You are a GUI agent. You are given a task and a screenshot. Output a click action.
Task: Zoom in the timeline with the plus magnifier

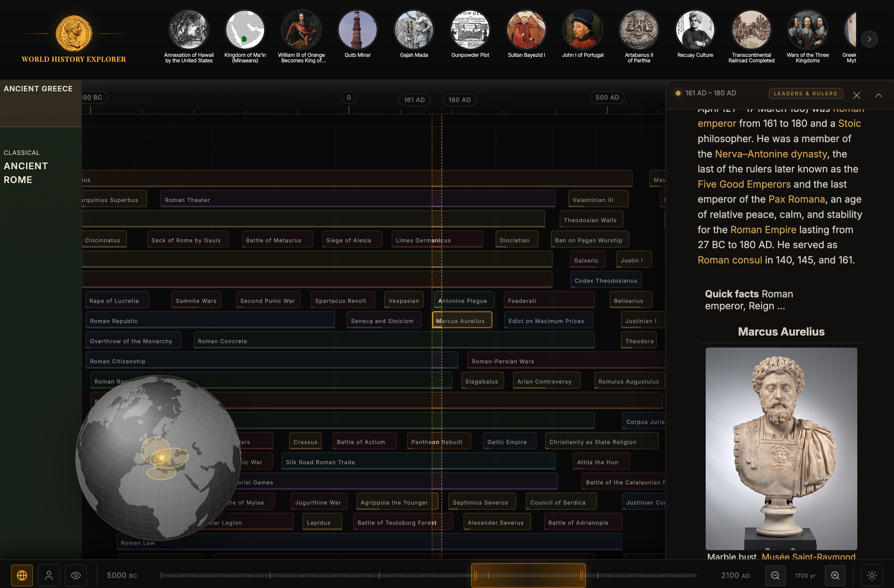[x=835, y=575]
